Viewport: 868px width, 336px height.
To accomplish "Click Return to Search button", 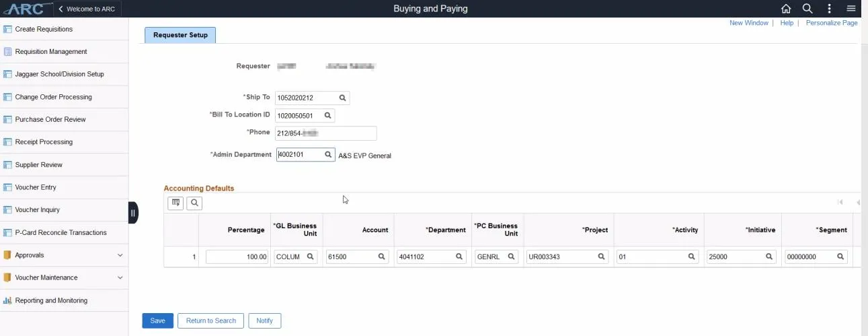I will (211, 321).
